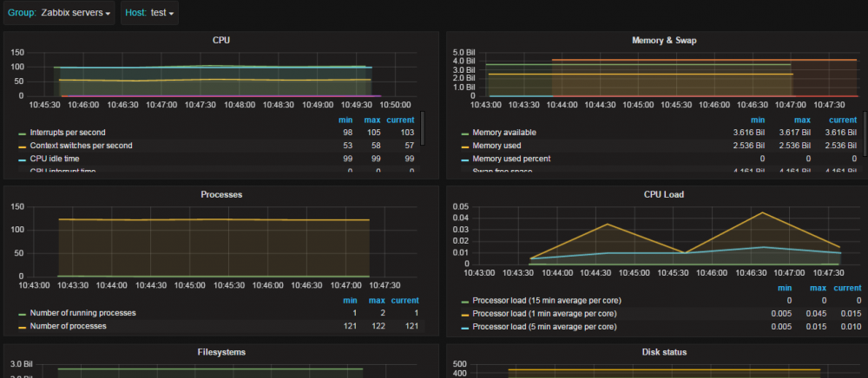
Task: Toggle Processor load 15 min average series
Action: click(546, 301)
